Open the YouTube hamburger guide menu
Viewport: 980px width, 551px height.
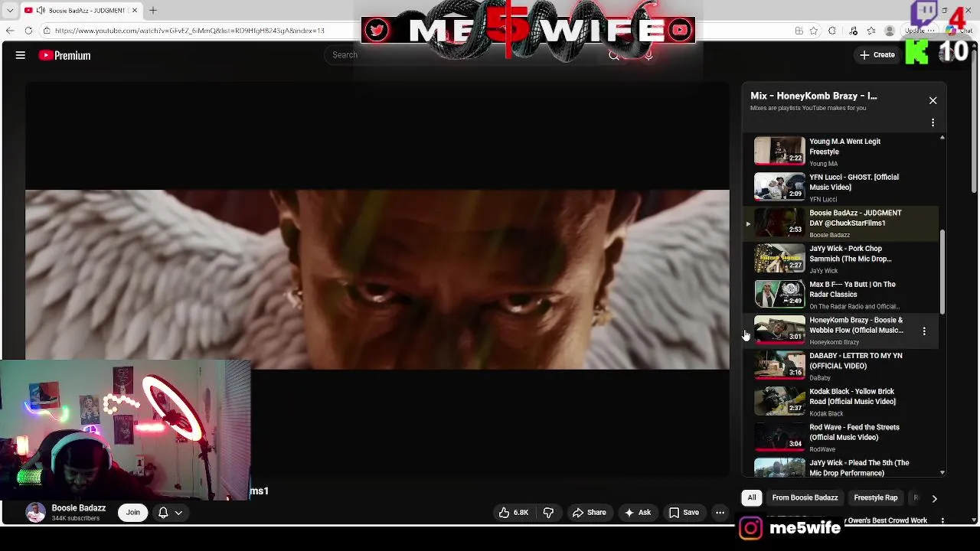tap(21, 55)
